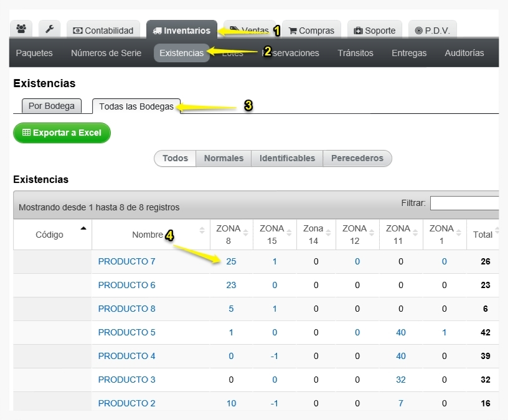Viewport: 508px width, 420px height.
Task: Open the wrench settings tab
Action: pyautogui.click(x=49, y=29)
